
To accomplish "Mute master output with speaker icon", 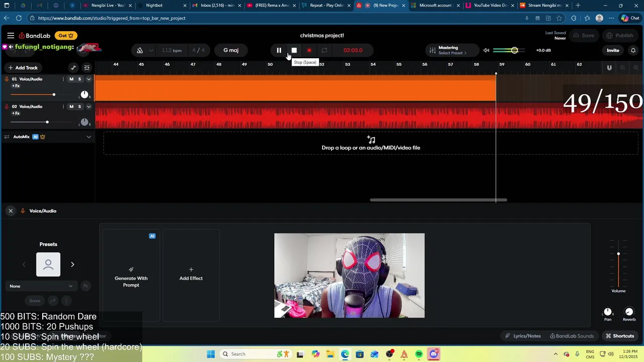I will tap(486, 50).
